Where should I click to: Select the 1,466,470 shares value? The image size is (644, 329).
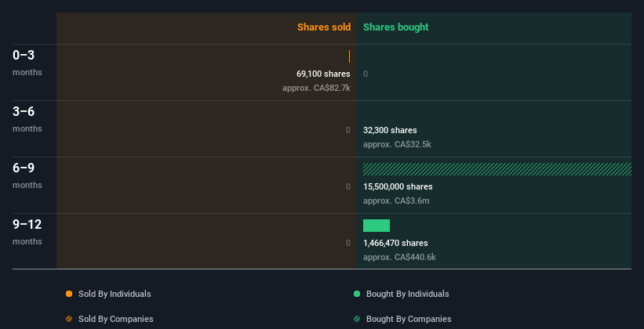(395, 244)
